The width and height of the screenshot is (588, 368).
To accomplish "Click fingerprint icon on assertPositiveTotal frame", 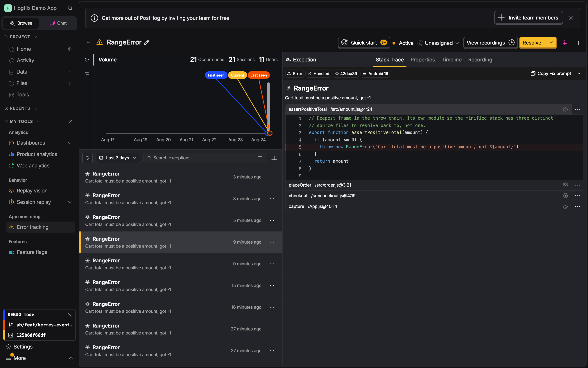I will point(565,109).
